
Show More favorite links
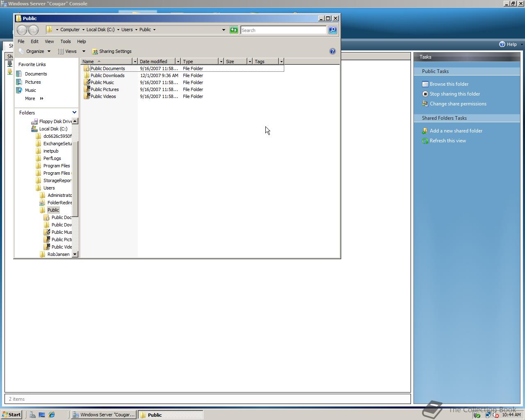click(x=34, y=98)
